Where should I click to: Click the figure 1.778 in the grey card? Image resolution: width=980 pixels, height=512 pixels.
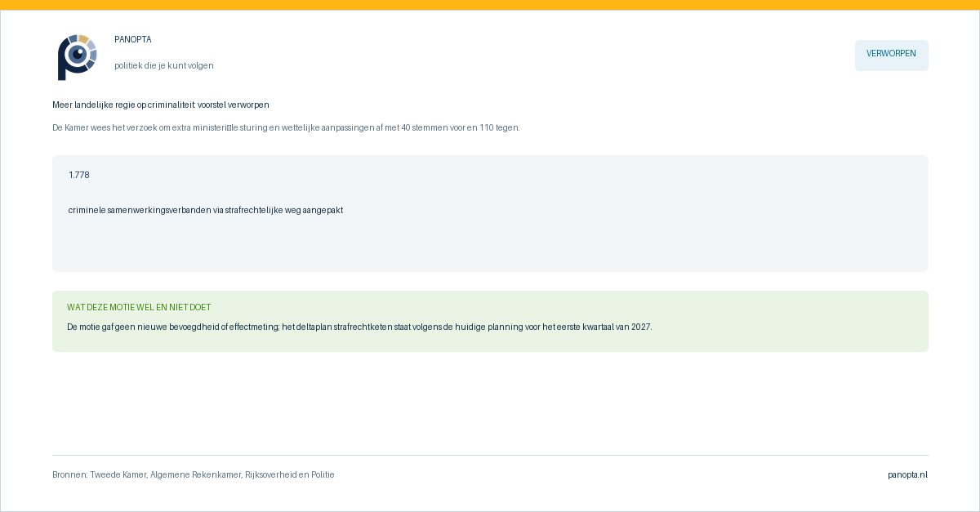[79, 175]
